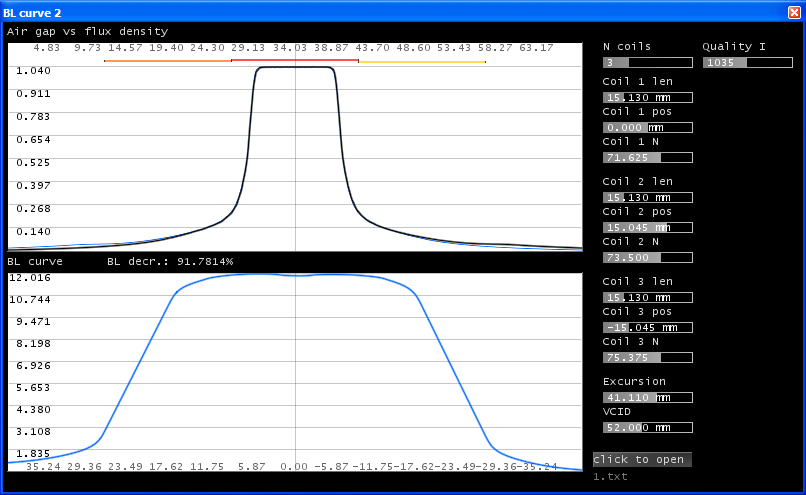Click the 'VCID' label

pos(617,412)
